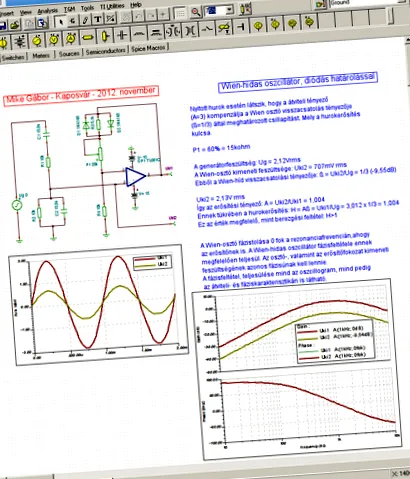Image resolution: width=410 pixels, height=479 pixels.
Task: Click the 'P1 = 60% = 15kohm' text line
Action: click(x=221, y=148)
